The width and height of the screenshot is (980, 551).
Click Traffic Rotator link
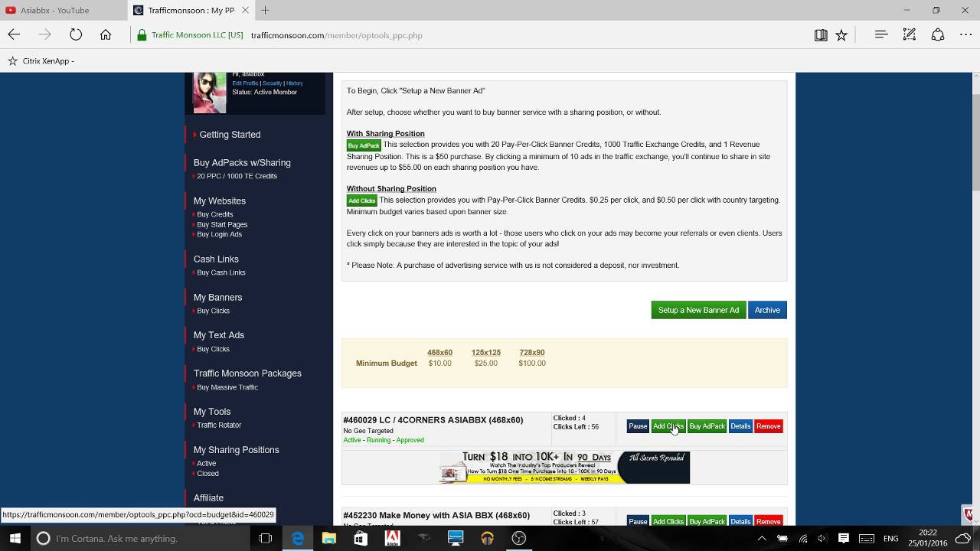pyautogui.click(x=219, y=425)
